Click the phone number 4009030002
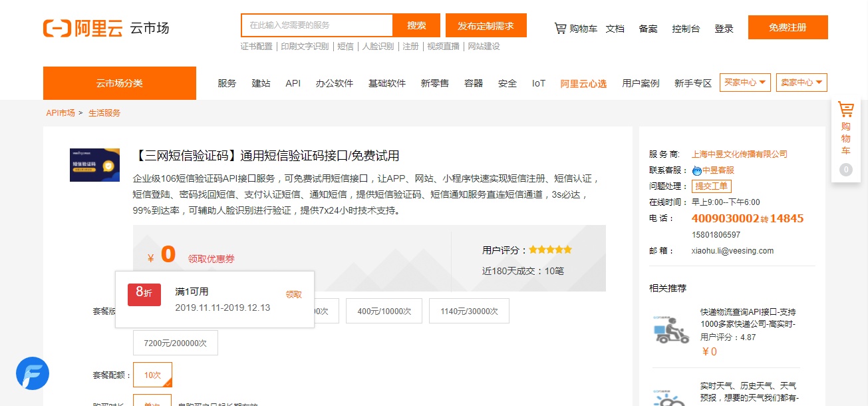Viewport: 868px width, 406px height. click(x=726, y=218)
